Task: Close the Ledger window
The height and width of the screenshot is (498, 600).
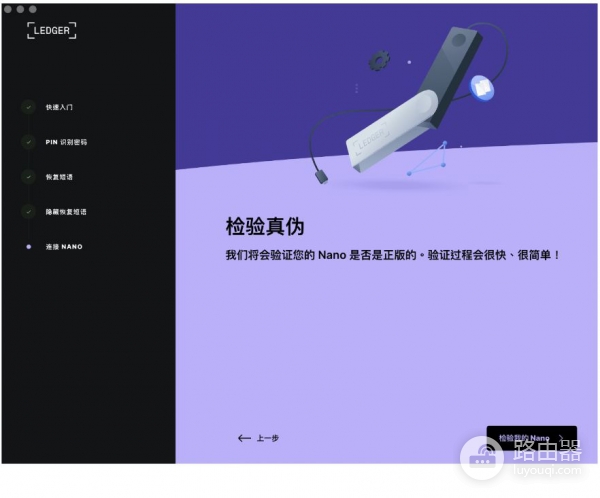Action: point(8,9)
